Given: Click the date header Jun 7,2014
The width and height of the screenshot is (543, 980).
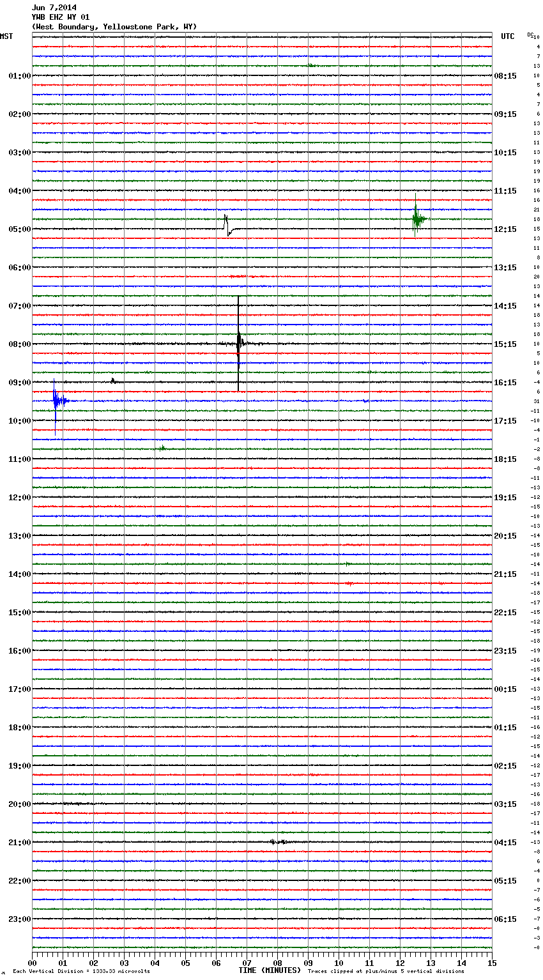Looking at the screenshot, I should (x=54, y=8).
